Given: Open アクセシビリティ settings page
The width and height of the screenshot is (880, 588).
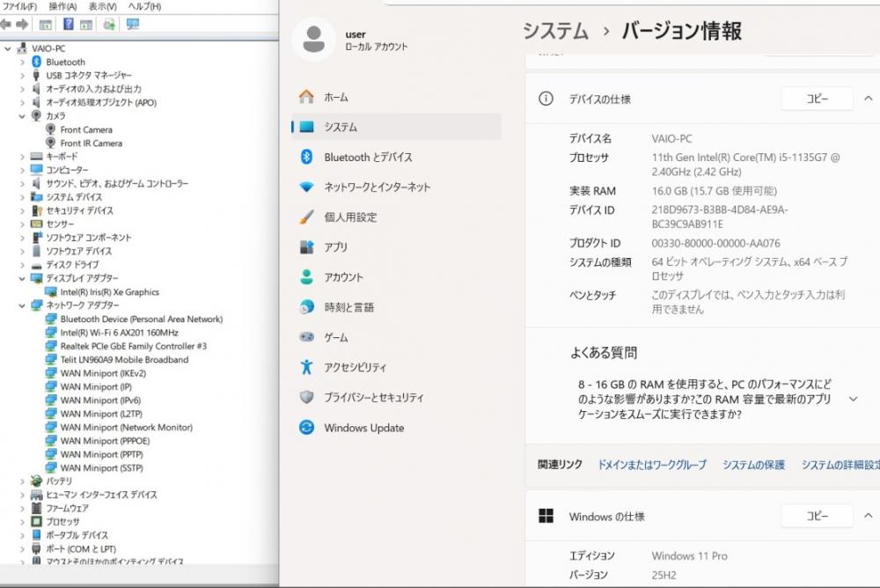Looking at the screenshot, I should coord(396,367).
